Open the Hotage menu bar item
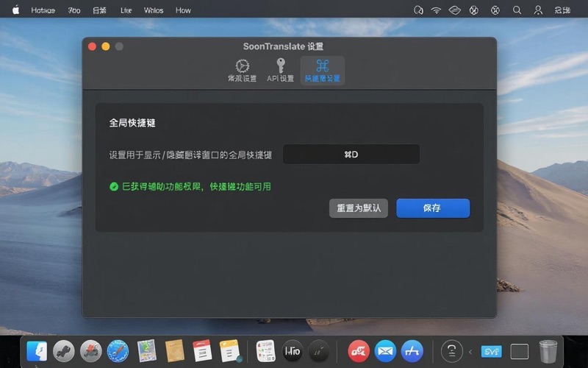This screenshot has width=588, height=368. (43, 10)
